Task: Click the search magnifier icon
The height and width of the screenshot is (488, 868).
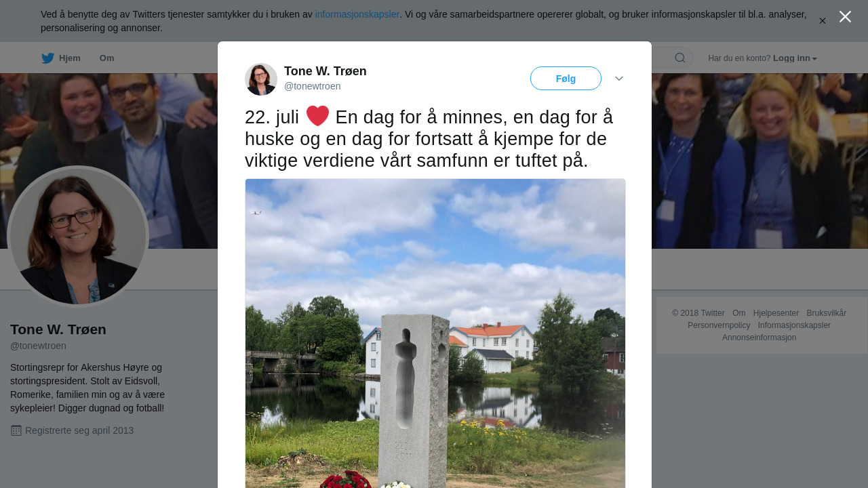Action: point(679,58)
